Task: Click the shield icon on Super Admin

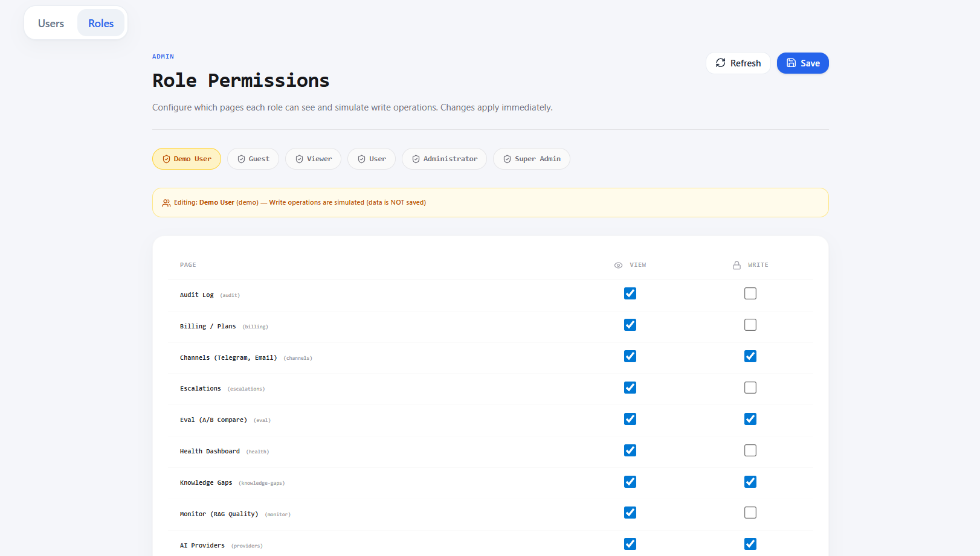Action: tap(507, 159)
